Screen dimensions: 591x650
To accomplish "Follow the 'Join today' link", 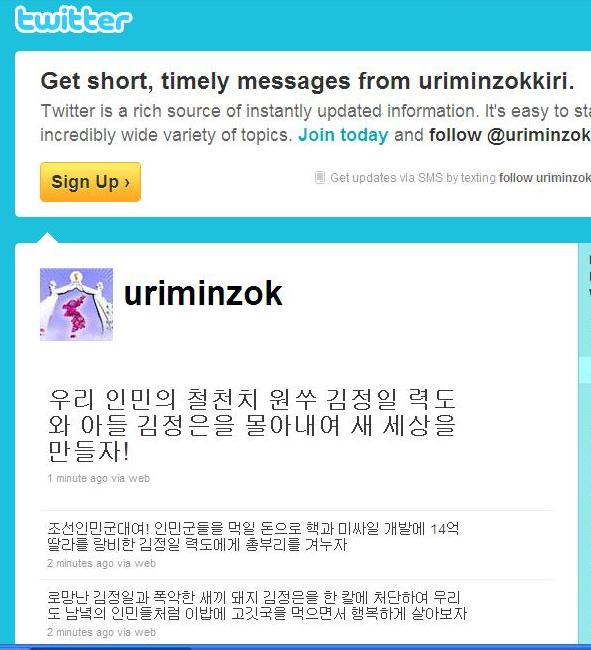I will coord(343,135).
